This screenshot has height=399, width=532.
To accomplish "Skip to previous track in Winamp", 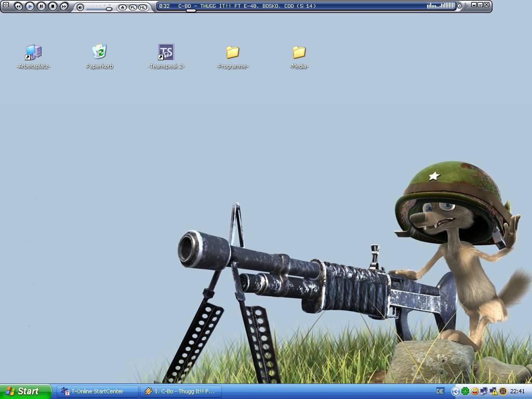I will click(x=19, y=6).
